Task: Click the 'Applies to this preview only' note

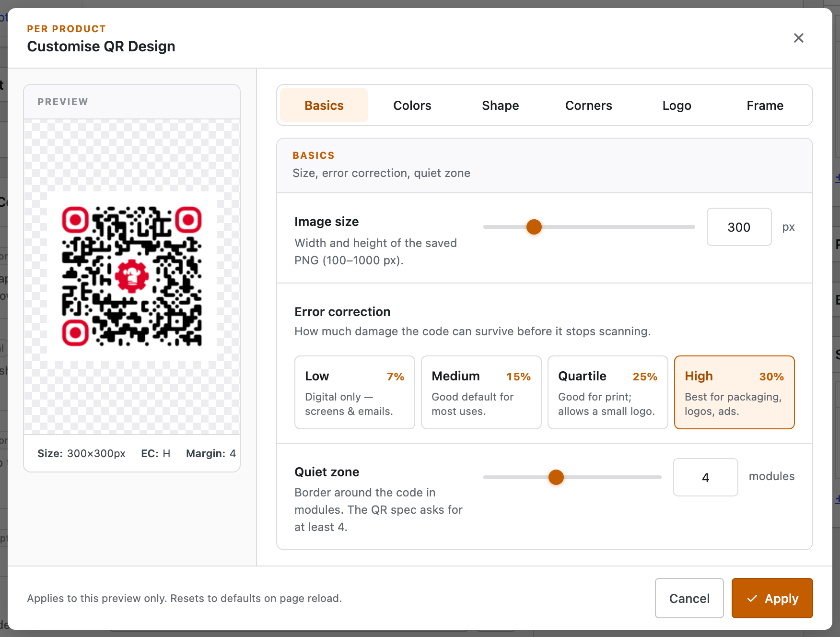Action: tap(185, 598)
